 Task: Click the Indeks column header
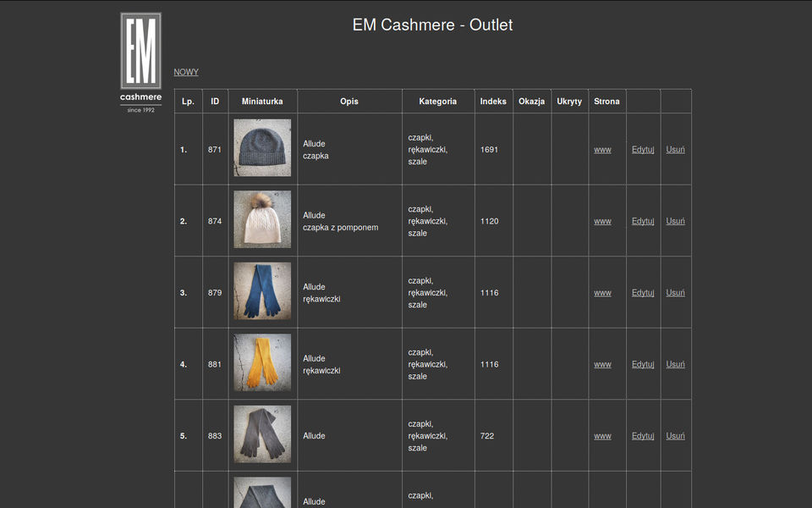pyautogui.click(x=493, y=102)
